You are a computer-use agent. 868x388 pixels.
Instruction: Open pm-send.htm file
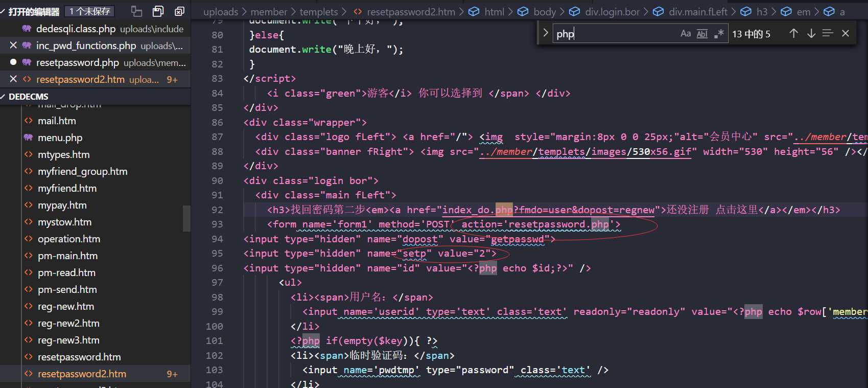click(x=67, y=289)
